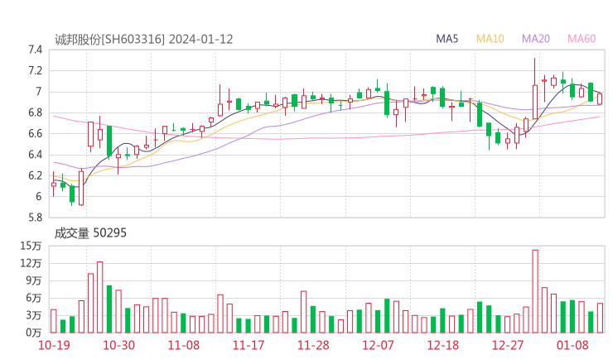Click the first candlestick at 10-19
This screenshot has width=613, height=364.
(x=54, y=184)
